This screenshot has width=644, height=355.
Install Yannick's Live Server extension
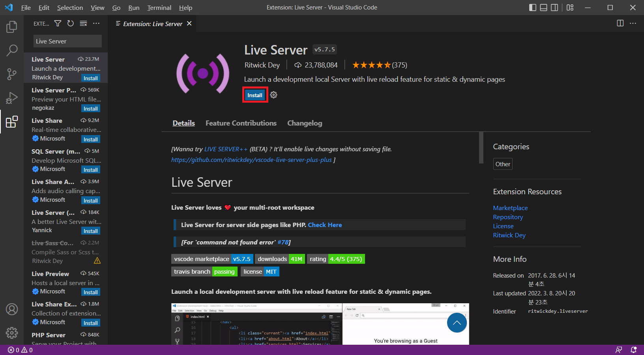(x=91, y=231)
